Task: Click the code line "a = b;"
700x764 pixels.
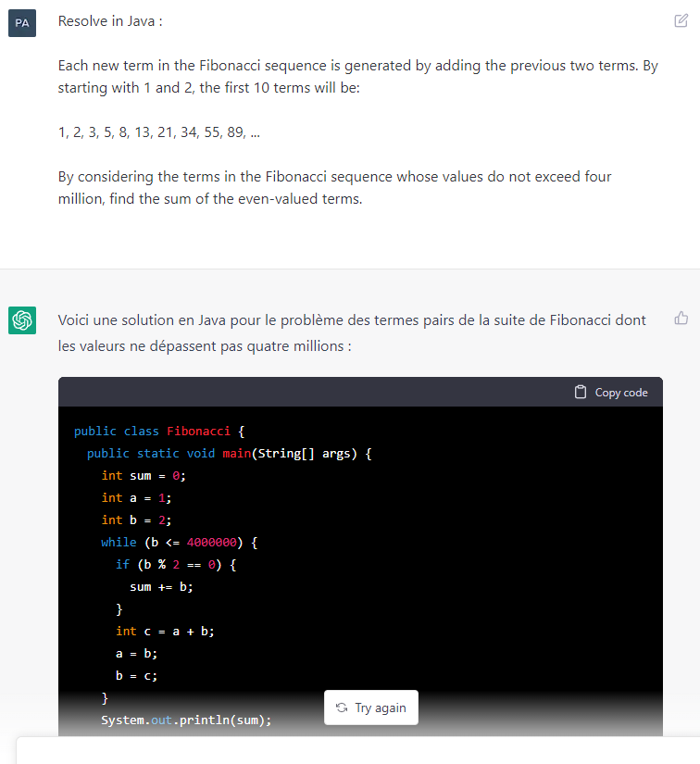Action: [136, 654]
